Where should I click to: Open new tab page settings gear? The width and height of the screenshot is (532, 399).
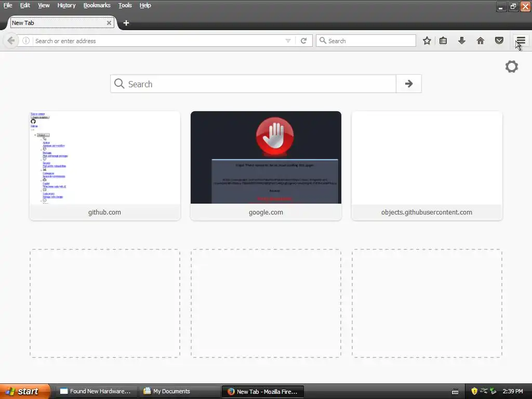(512, 66)
